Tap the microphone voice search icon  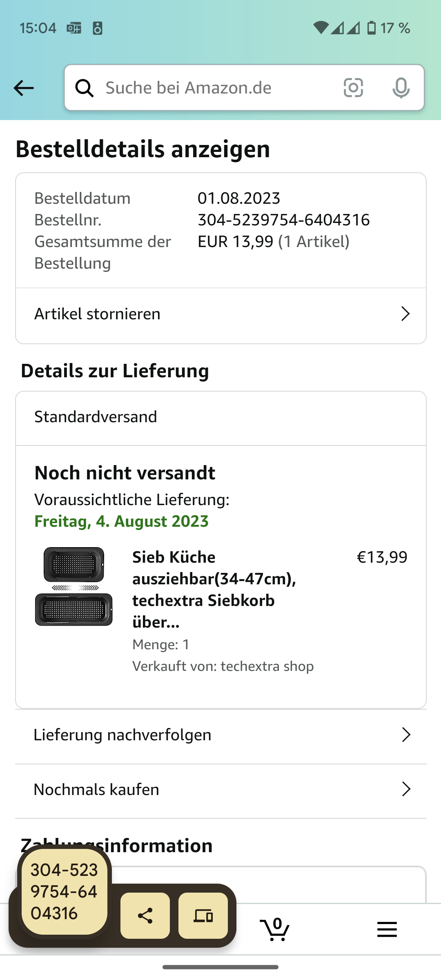click(x=401, y=88)
